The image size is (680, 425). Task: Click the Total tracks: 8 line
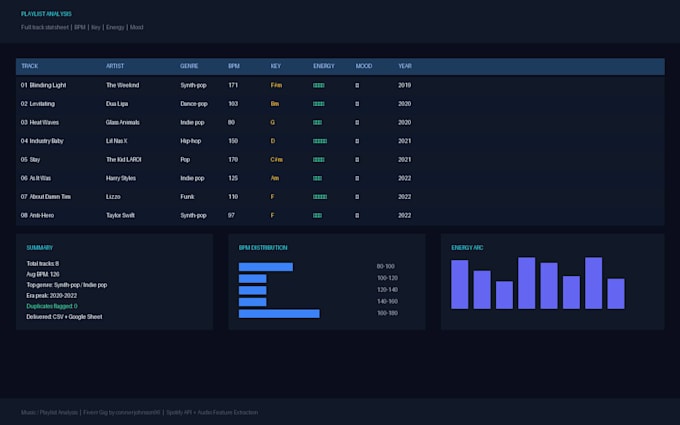click(x=42, y=264)
